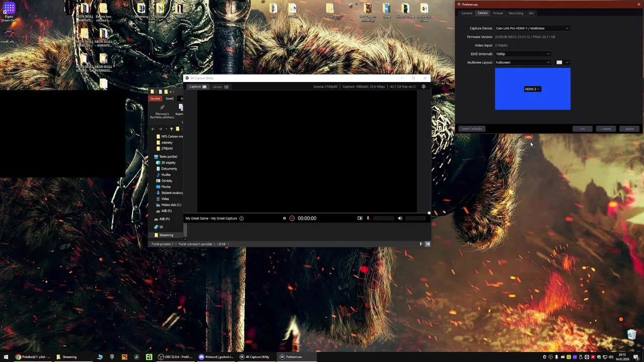Viewport: 644px width, 362px height.
Task: Click the Reset Defaults button
Action: tap(472, 129)
